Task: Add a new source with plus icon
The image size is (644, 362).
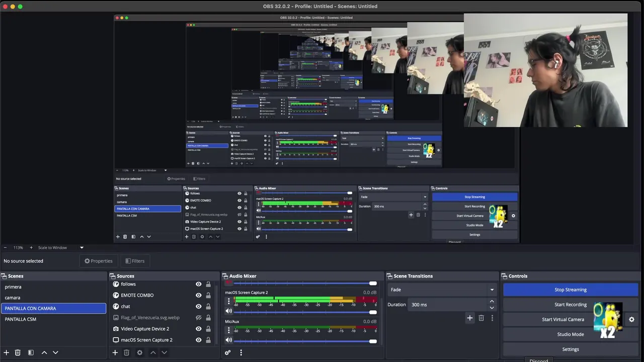Action: coord(115,353)
